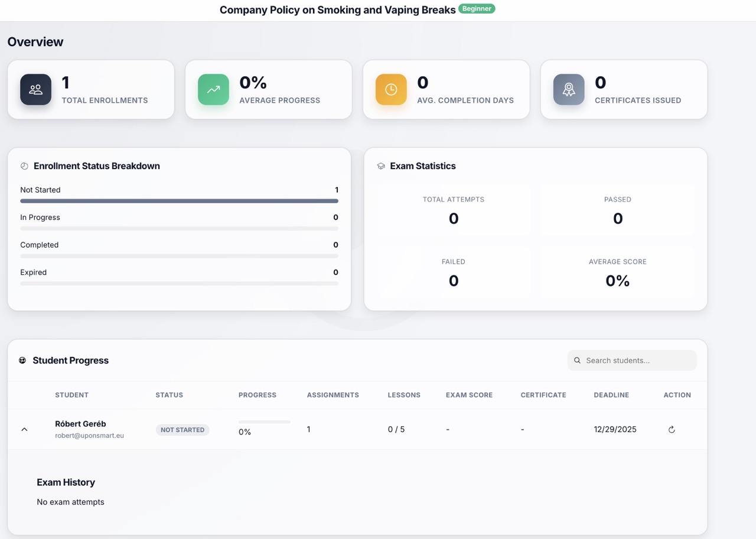Click the green Average Progress chart icon
This screenshot has height=539, width=756.
[213, 90]
